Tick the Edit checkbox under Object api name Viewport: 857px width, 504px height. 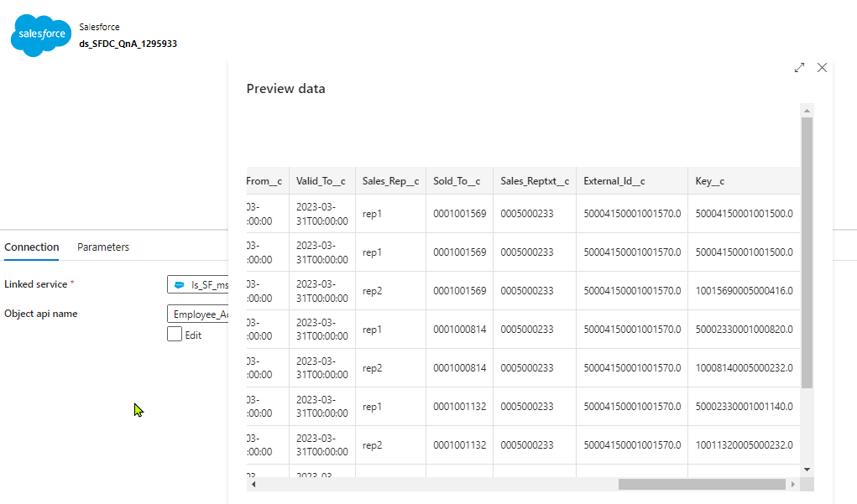click(x=175, y=334)
